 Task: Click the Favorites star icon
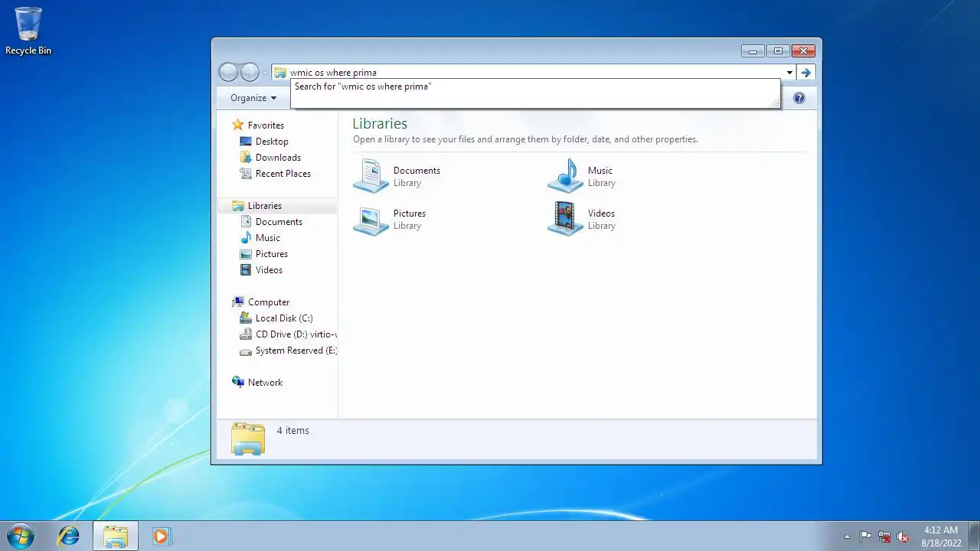pyautogui.click(x=238, y=125)
